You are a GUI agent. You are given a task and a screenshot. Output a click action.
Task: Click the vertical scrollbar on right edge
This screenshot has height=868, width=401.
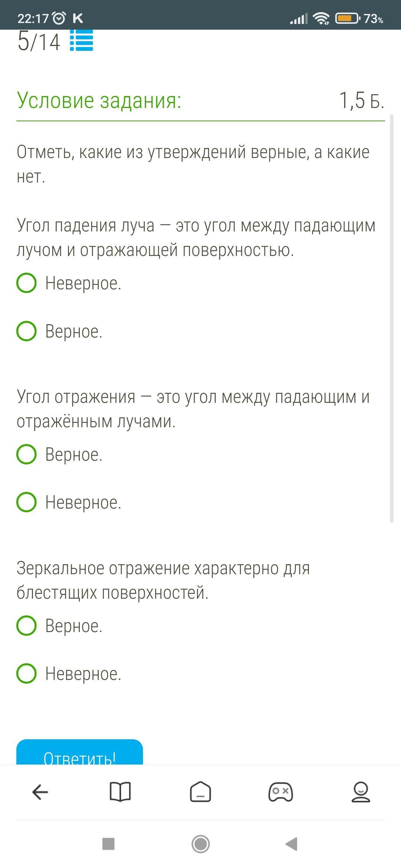pos(391,319)
